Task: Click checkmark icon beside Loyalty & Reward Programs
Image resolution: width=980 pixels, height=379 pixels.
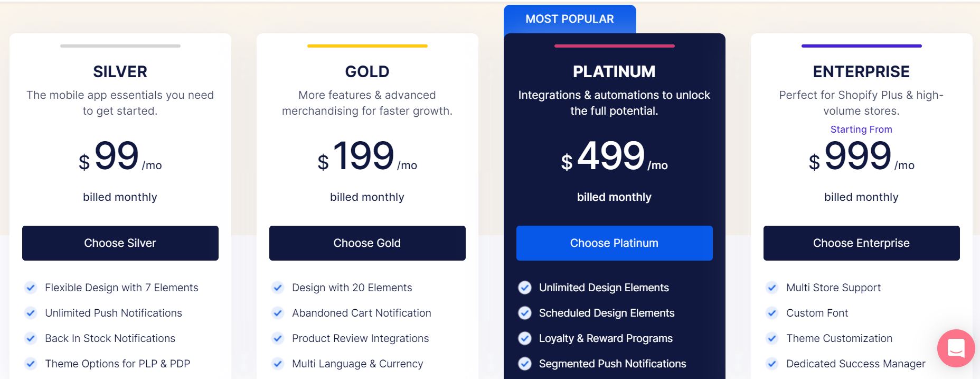Action: tap(525, 338)
